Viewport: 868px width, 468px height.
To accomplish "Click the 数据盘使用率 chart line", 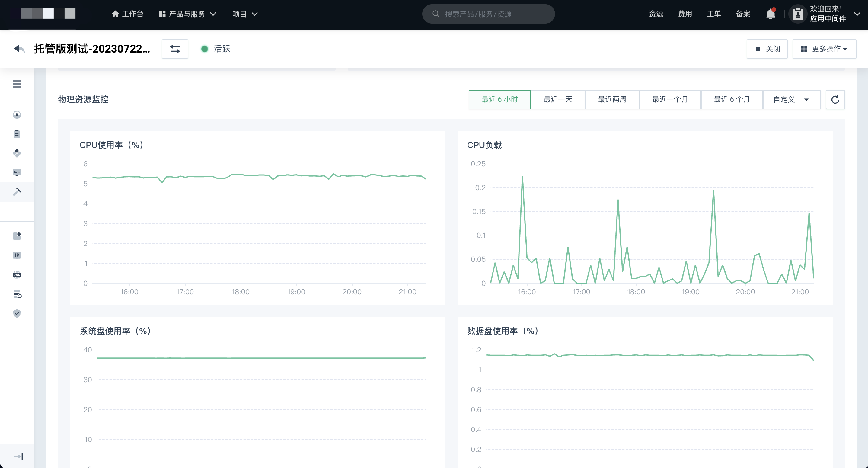I will point(650,355).
